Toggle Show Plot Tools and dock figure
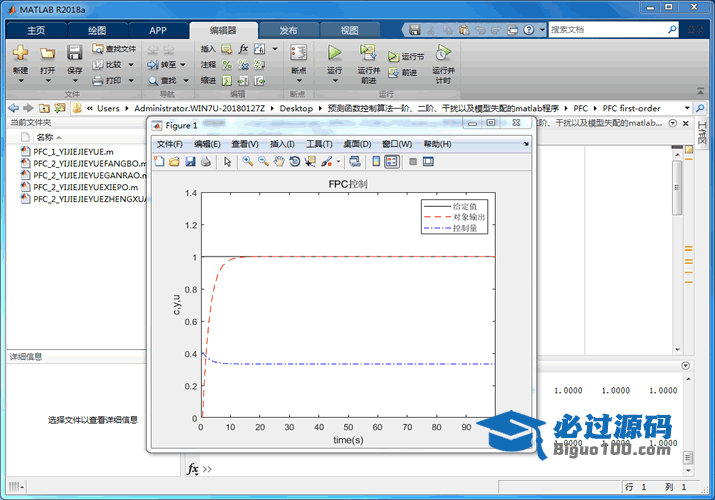 coord(428,162)
